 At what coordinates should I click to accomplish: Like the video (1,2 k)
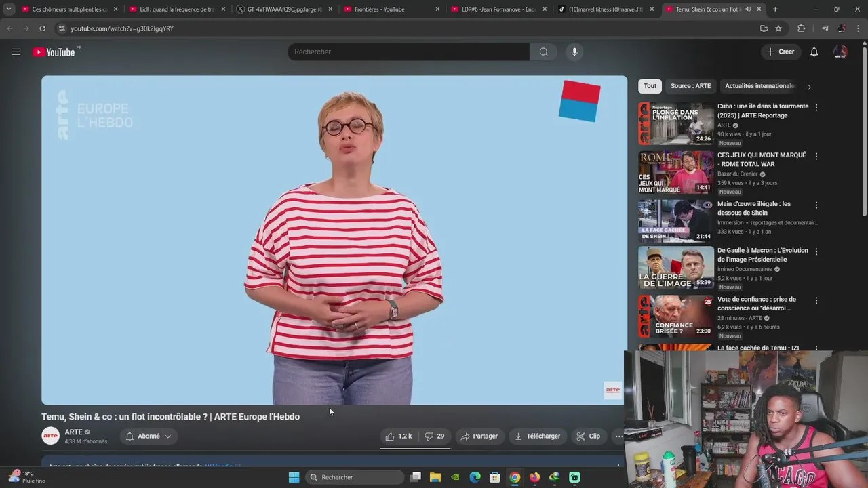pos(398,436)
